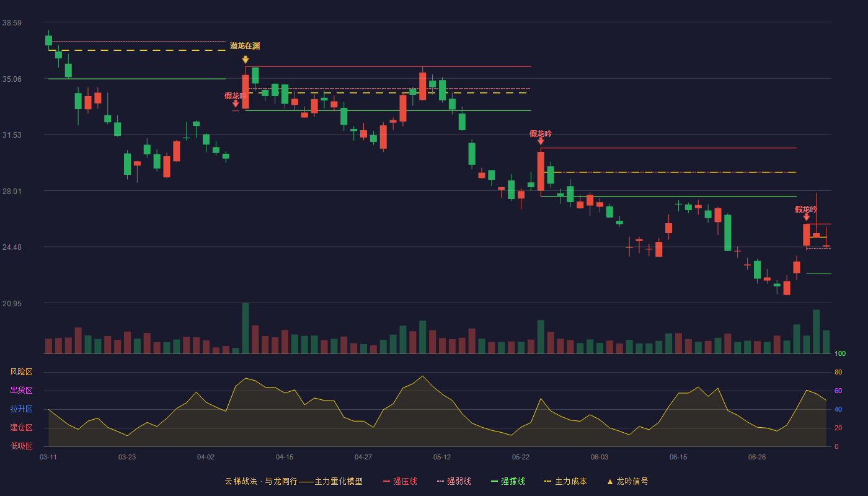Viewport: 868px width, 496px height.
Task: Click the red candle under the rightmost 假龙吟 arrow
Action: coord(806,235)
